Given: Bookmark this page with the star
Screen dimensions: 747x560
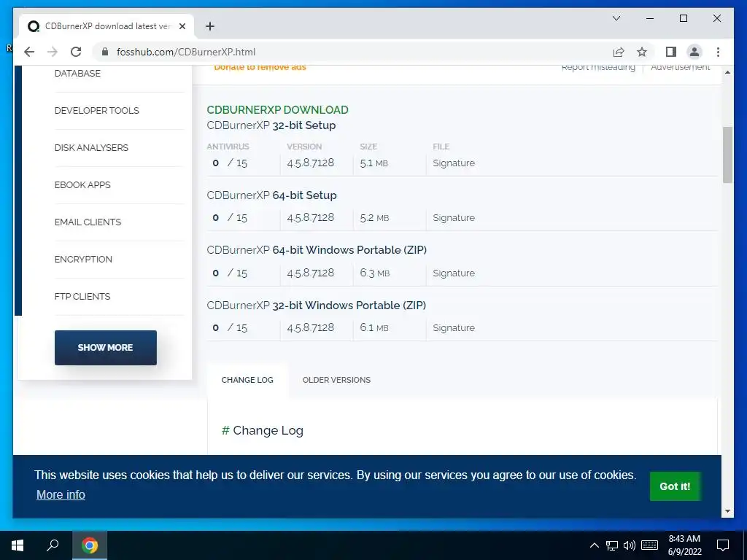Looking at the screenshot, I should coord(642,52).
